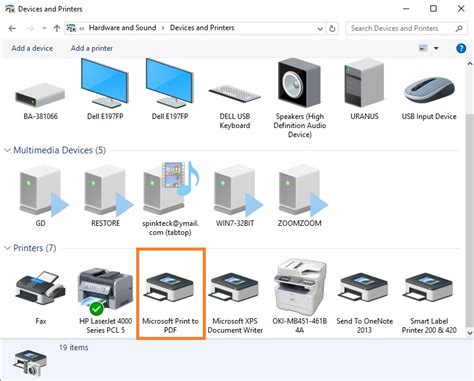Click the Add a printer button
The image size is (474, 381).
click(x=92, y=48)
